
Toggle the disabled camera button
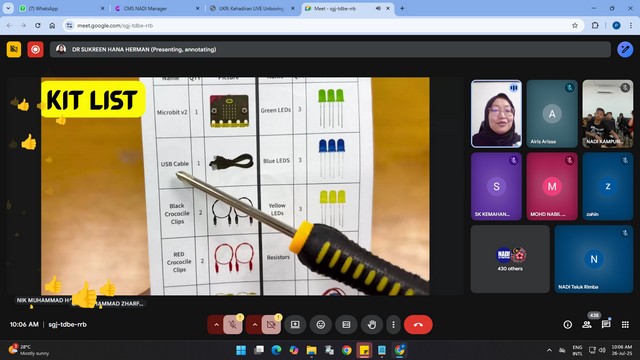(x=271, y=324)
